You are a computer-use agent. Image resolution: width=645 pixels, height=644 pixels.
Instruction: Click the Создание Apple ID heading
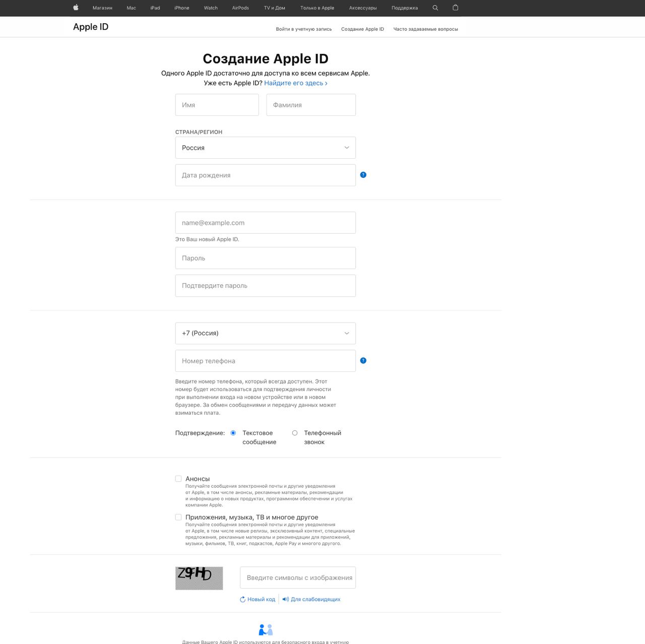(266, 58)
